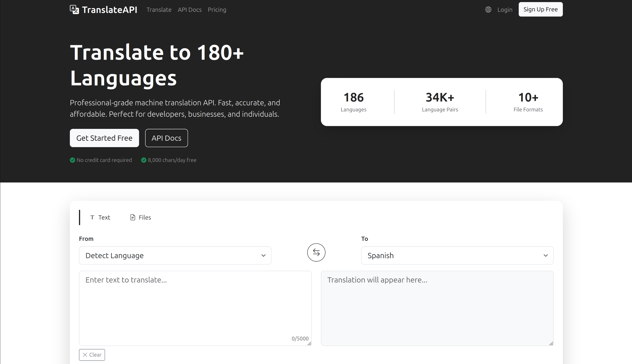Screen dimensions: 632x364
Task: Expand the To language chevron
Action: pos(546,255)
